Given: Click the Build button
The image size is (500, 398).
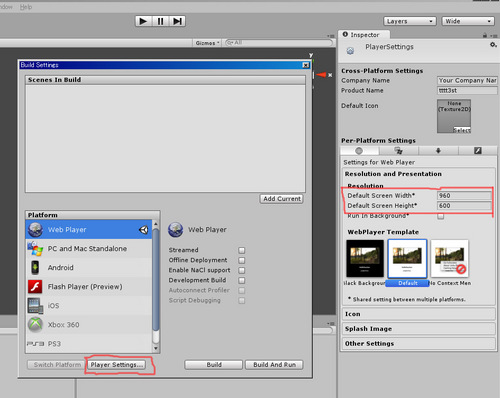Looking at the screenshot, I should tap(214, 365).
